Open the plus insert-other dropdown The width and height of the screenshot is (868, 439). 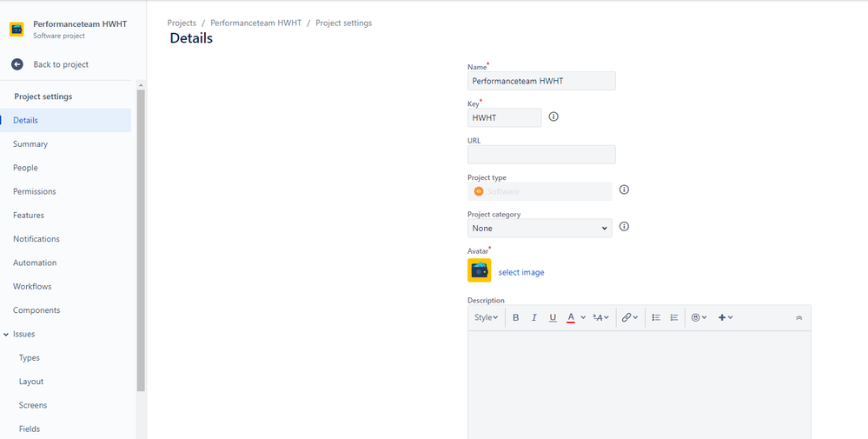coord(726,318)
